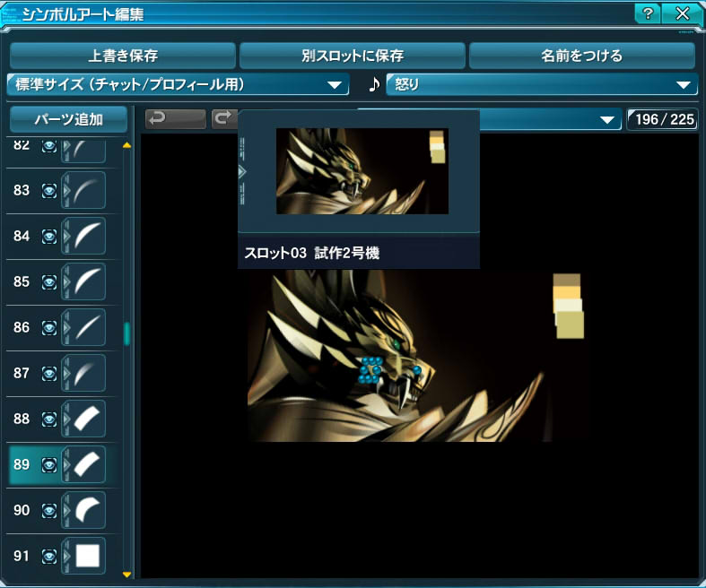
Task: Click the layer list scrollbar handle
Action: (127, 333)
